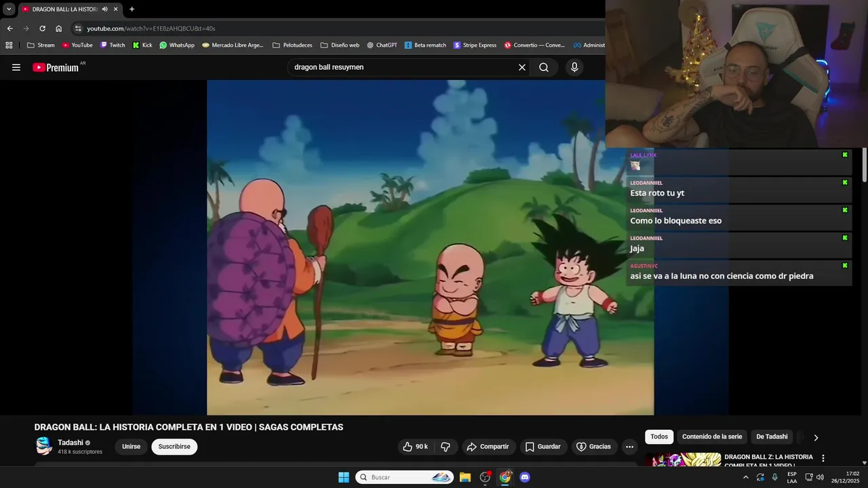
Task: Show hidden system tray icons
Action: coord(746,477)
